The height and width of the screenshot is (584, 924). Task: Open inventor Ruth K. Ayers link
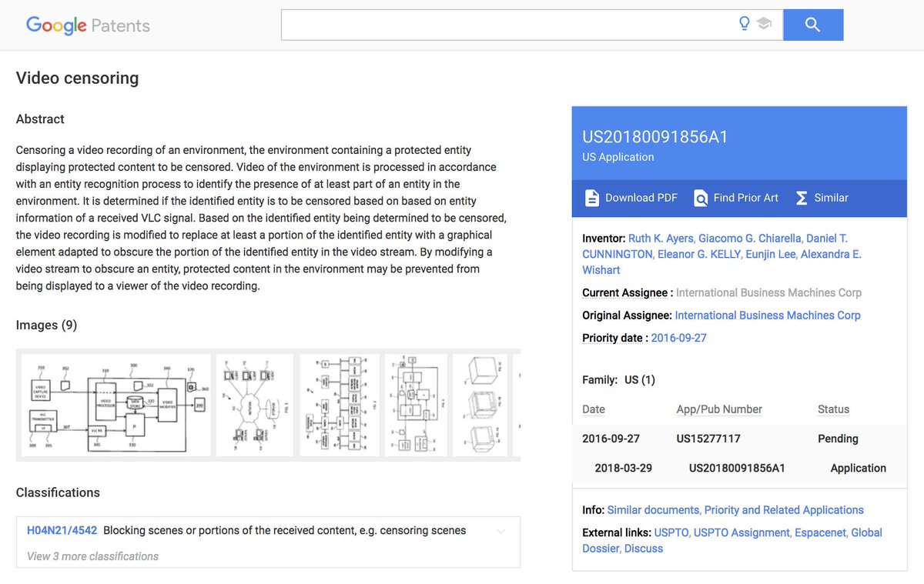(x=661, y=239)
